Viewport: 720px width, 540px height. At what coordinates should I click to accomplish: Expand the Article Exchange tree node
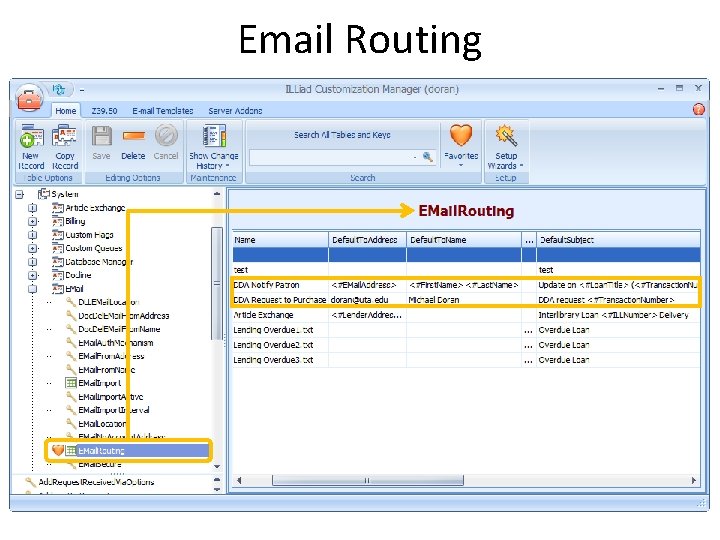point(33,208)
